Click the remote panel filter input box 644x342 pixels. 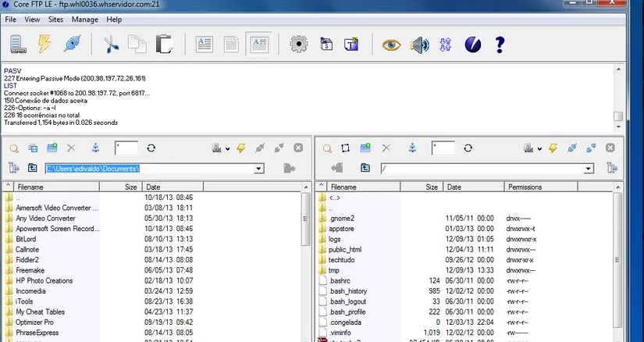pyautogui.click(x=443, y=148)
